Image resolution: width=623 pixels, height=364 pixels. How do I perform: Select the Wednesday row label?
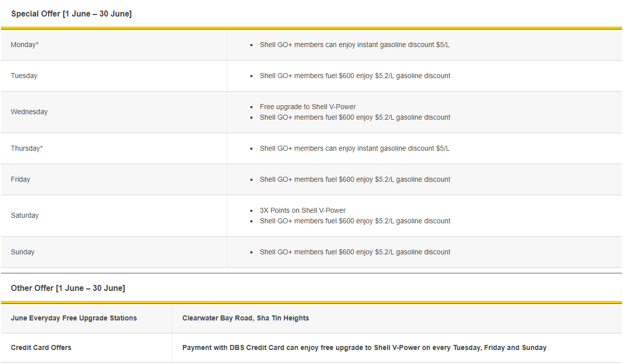point(29,112)
